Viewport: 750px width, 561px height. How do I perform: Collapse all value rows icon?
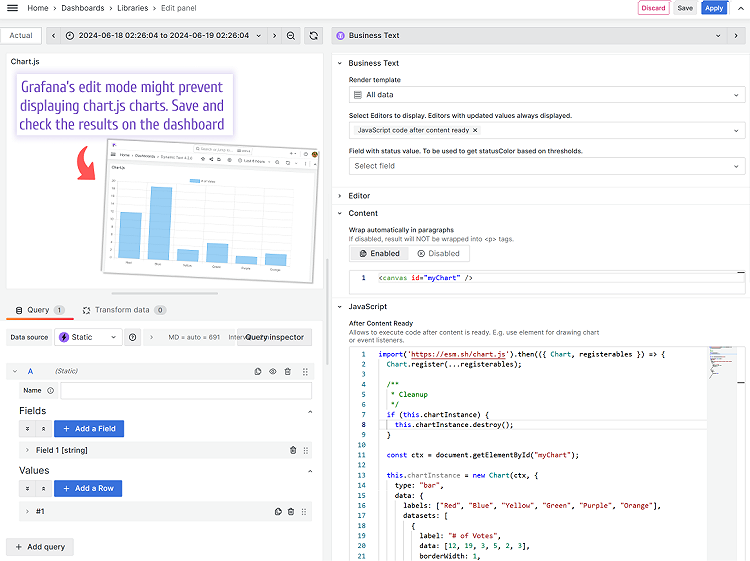(x=27, y=488)
